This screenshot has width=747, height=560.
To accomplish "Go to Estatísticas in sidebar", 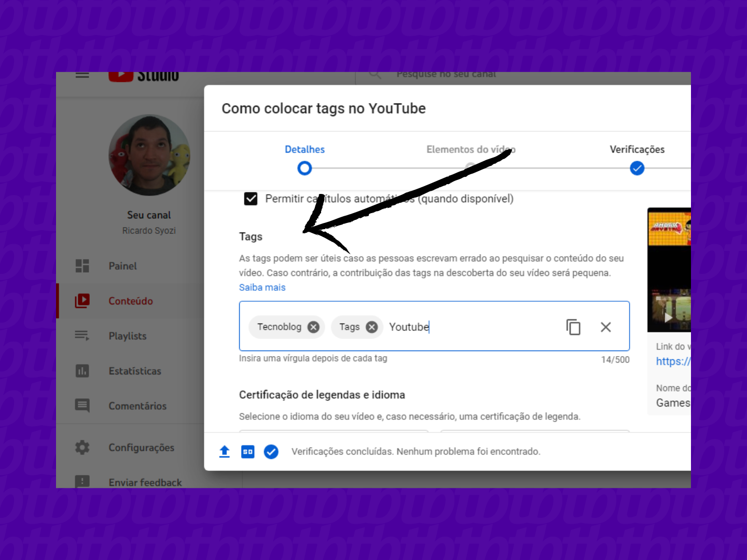I will pyautogui.click(x=135, y=371).
